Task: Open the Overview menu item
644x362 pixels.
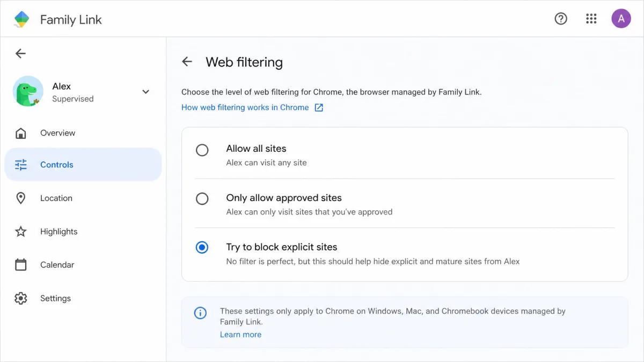Action: (x=83, y=133)
